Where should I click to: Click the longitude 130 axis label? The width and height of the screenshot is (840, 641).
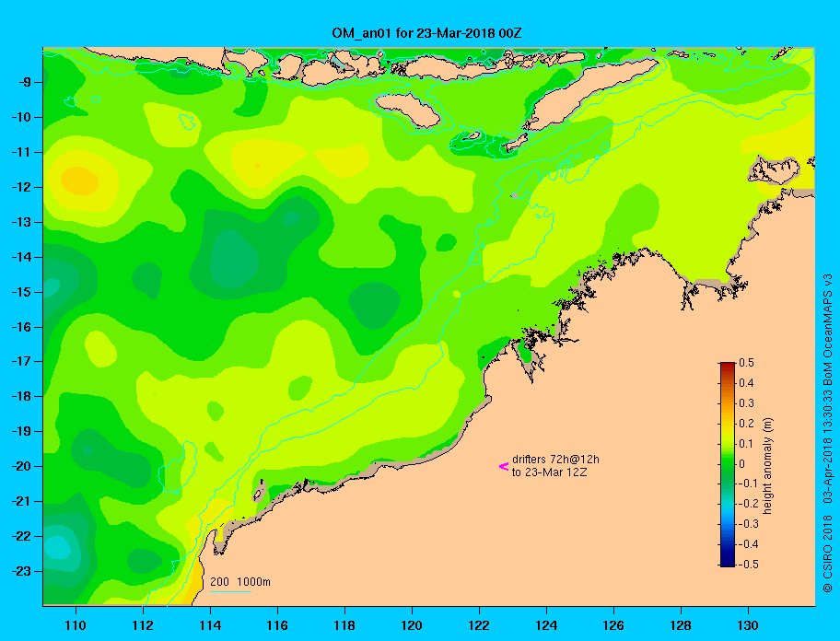[748, 625]
